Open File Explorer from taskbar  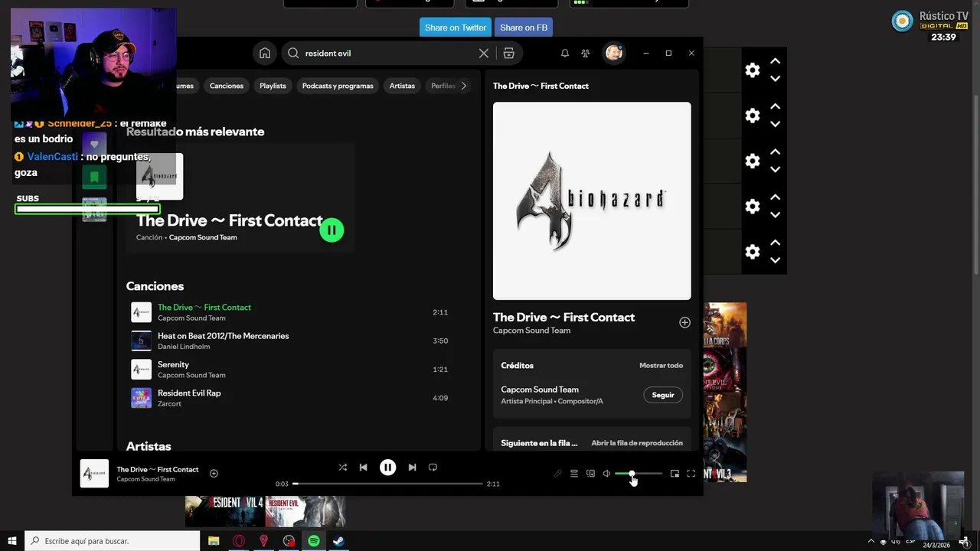[214, 541]
